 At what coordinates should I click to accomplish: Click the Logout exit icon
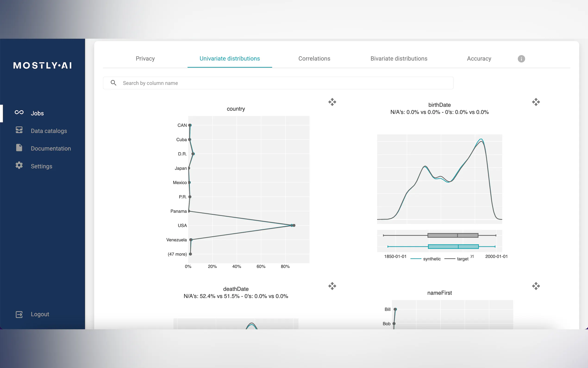pyautogui.click(x=19, y=314)
